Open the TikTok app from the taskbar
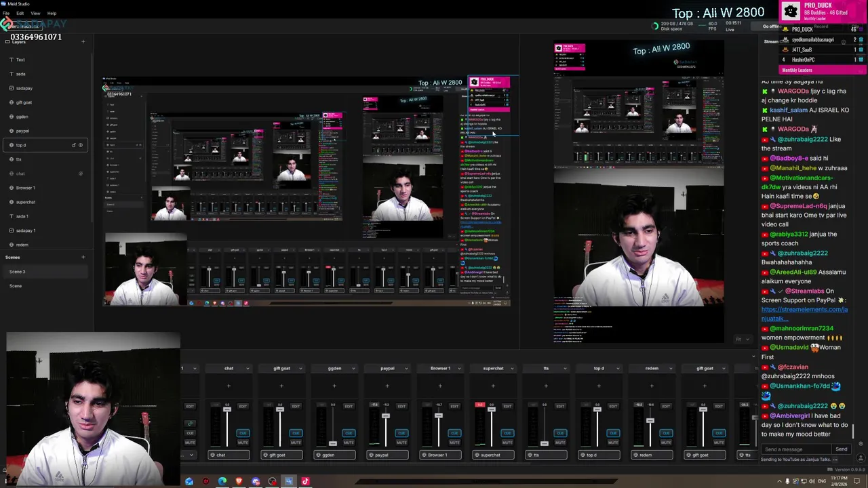 305,481
